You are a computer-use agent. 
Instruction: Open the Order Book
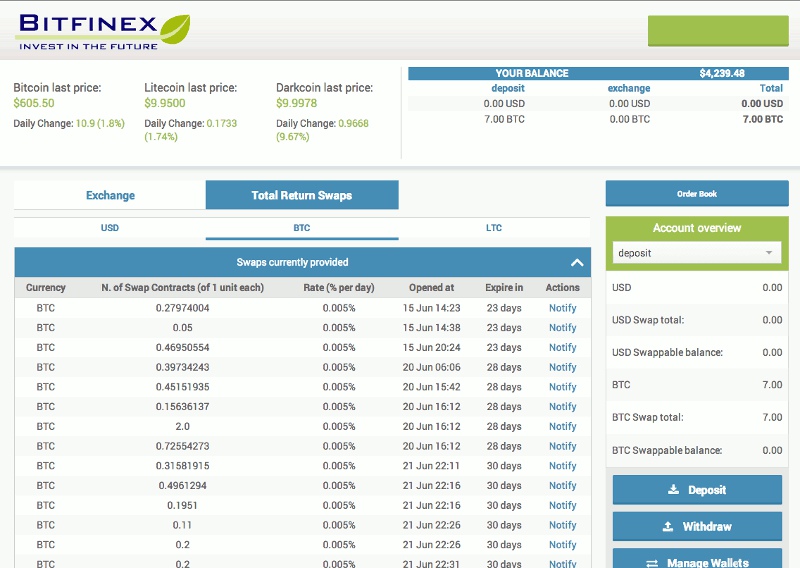697,194
